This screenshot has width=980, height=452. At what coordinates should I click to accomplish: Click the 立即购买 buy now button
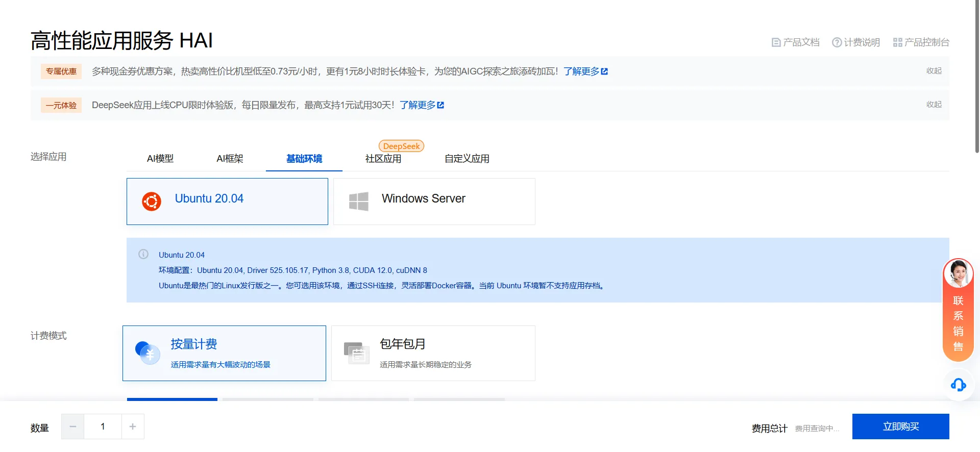click(x=901, y=426)
